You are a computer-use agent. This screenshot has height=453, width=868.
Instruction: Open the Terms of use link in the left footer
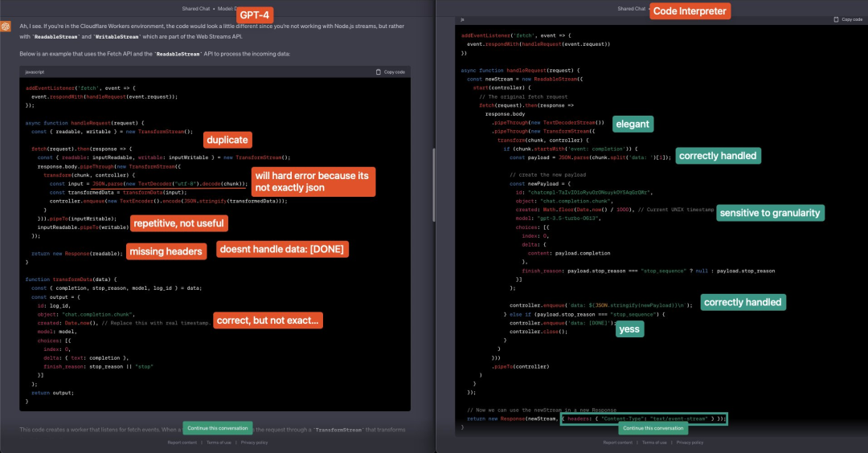pos(219,443)
